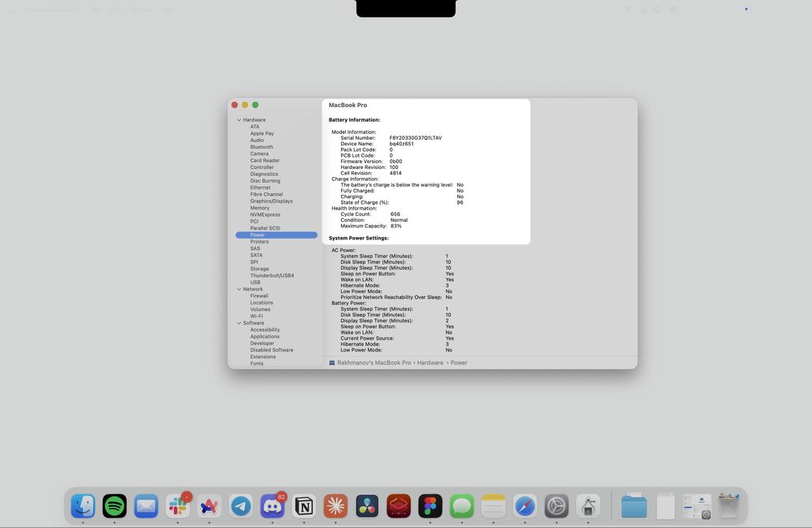Click System Information chip icon in dock
Viewport: 812px width, 528px height.
coord(588,506)
